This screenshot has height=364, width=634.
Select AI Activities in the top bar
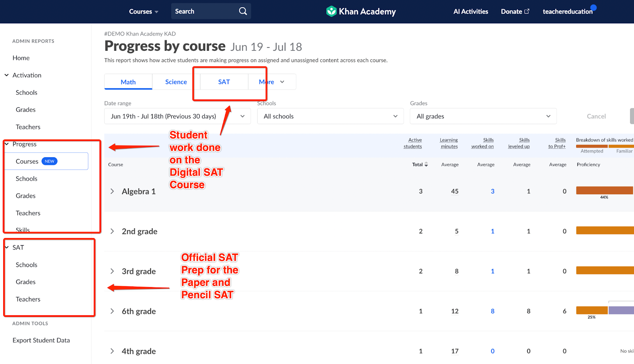(471, 11)
